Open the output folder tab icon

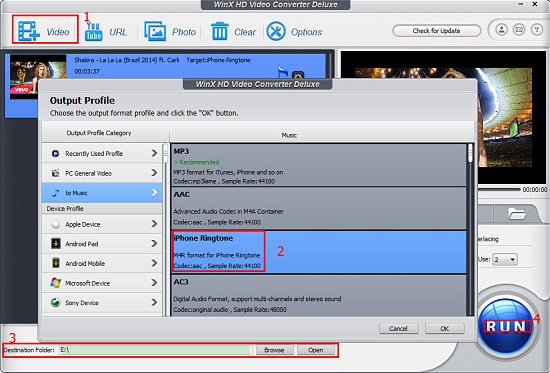tap(516, 213)
